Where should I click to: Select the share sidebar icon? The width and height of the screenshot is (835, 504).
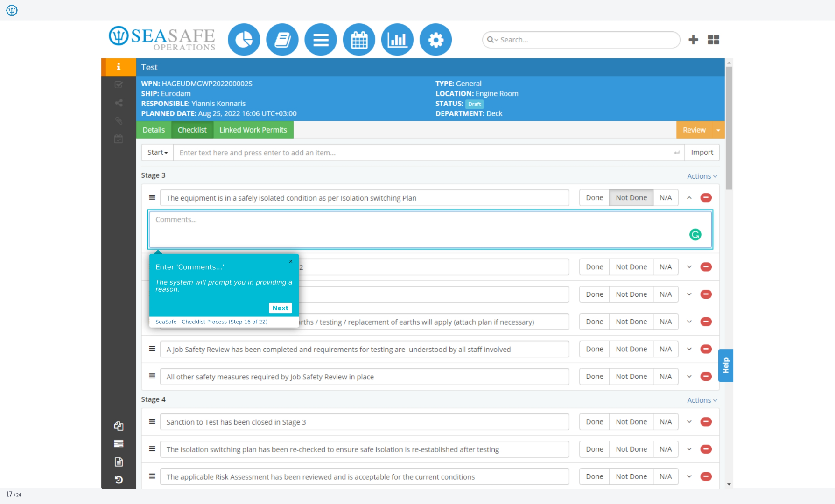click(119, 103)
